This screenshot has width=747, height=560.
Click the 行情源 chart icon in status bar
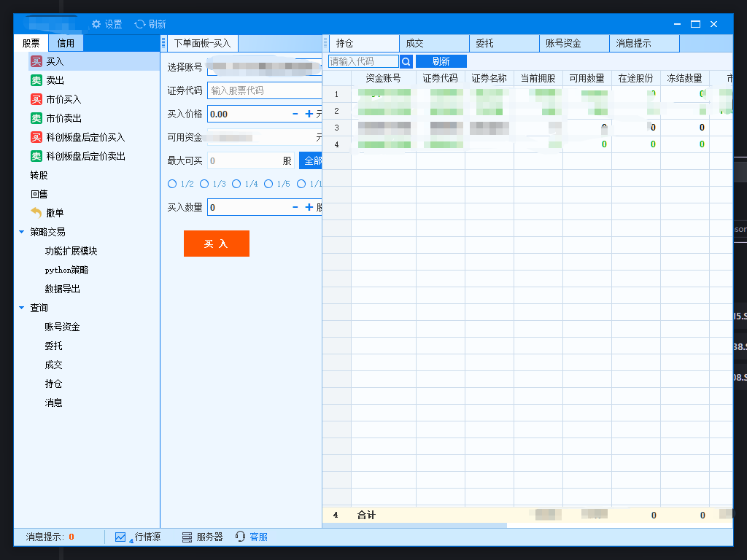click(120, 537)
